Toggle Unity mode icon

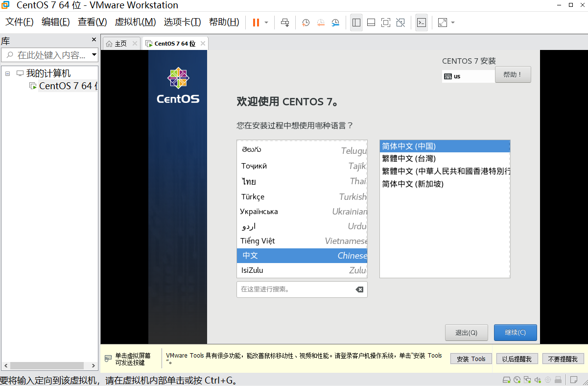pos(400,23)
